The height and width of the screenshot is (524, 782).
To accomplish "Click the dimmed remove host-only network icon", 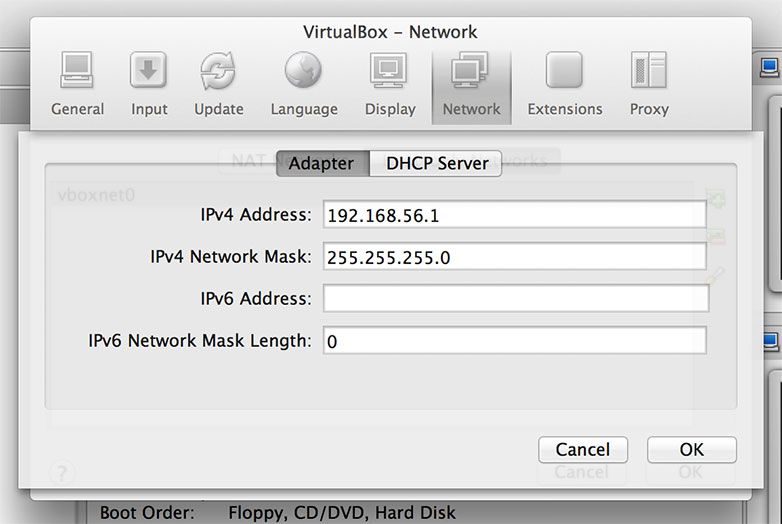I will tap(716, 236).
